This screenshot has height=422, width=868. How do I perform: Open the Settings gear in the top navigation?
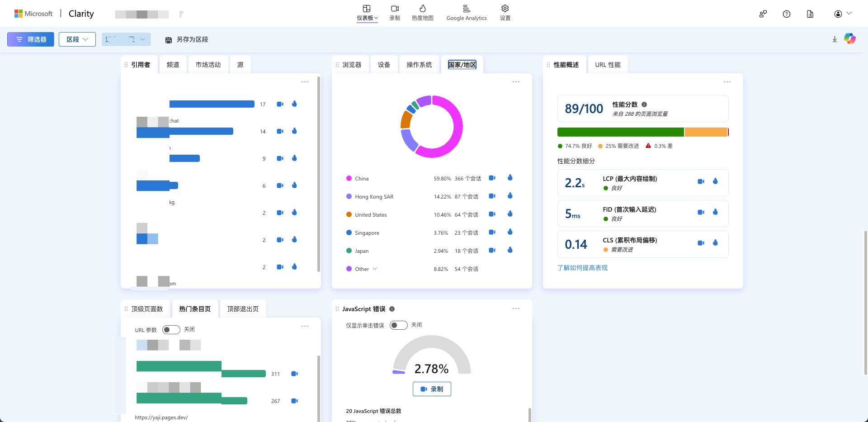click(x=505, y=13)
